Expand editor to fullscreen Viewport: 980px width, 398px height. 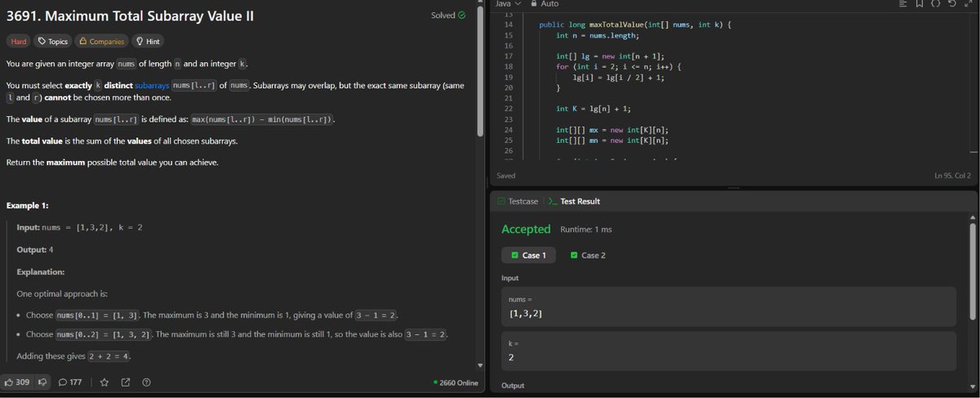click(x=969, y=4)
